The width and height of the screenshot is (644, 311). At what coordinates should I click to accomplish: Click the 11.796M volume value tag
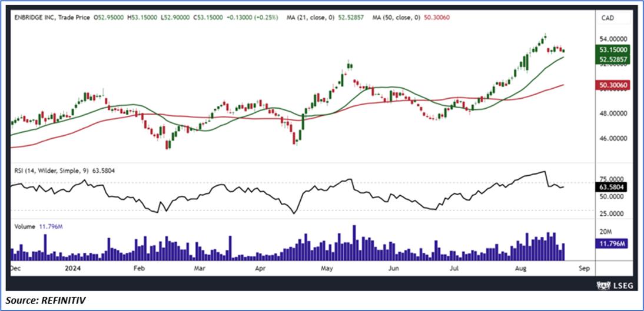point(611,244)
